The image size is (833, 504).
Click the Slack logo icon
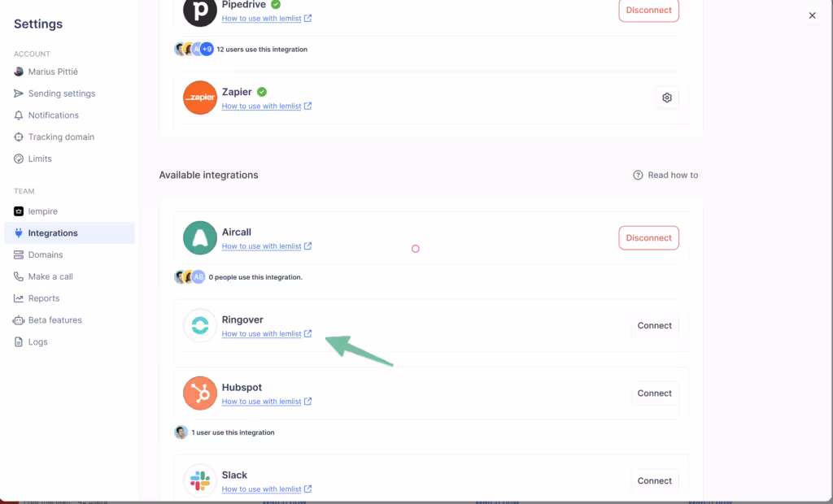click(x=200, y=481)
